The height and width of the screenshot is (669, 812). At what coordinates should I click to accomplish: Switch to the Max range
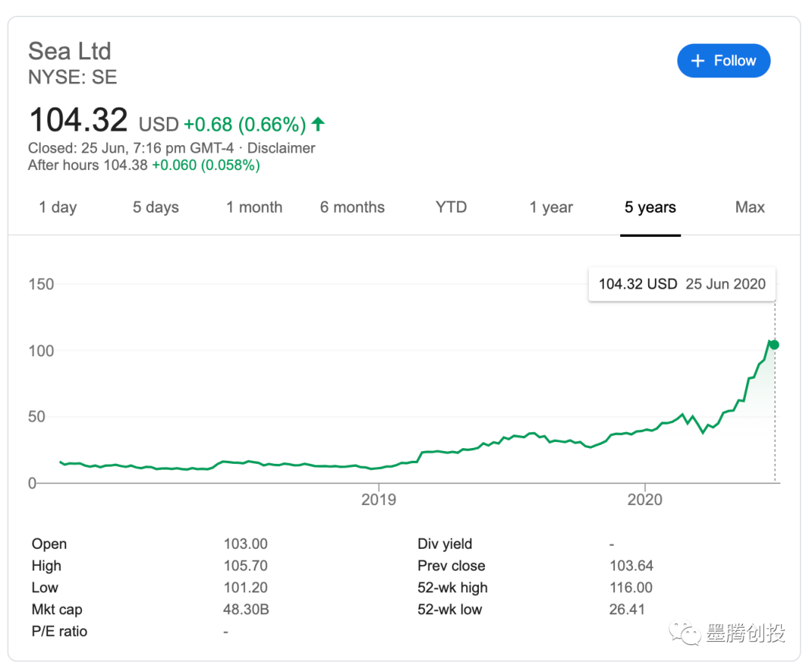[x=750, y=207]
